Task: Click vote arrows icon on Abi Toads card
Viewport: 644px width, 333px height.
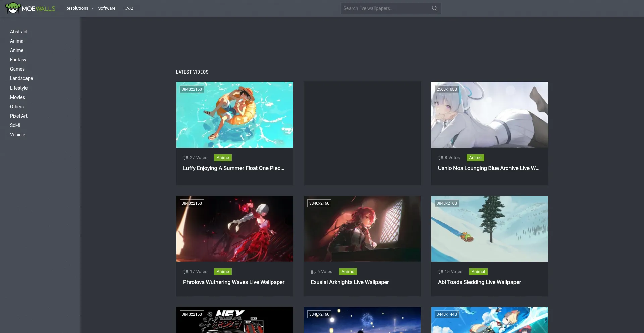Action: (440, 272)
